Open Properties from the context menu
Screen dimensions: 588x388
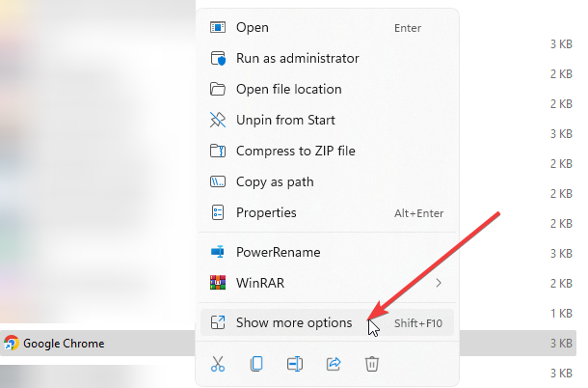[327, 212]
